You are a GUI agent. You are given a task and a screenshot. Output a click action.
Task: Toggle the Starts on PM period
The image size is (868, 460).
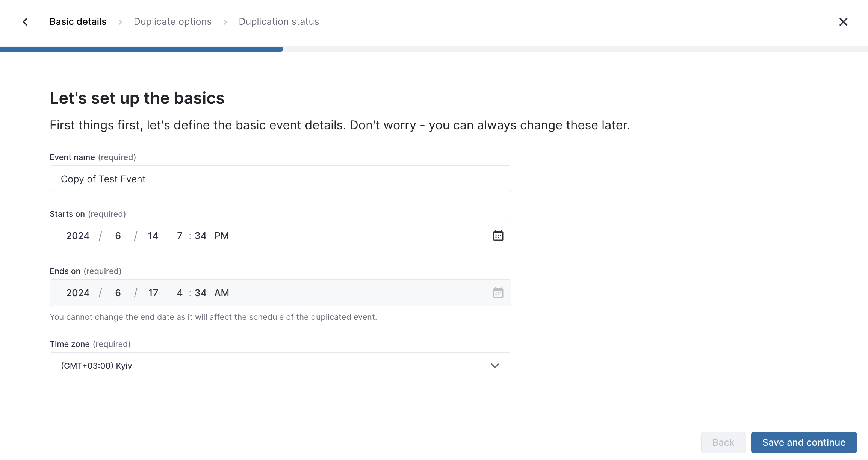click(222, 236)
